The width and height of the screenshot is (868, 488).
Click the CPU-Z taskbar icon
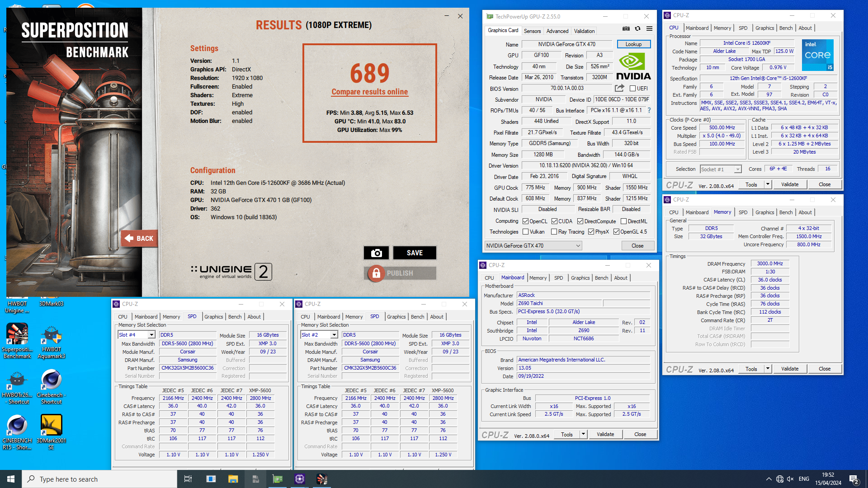pyautogui.click(x=300, y=479)
